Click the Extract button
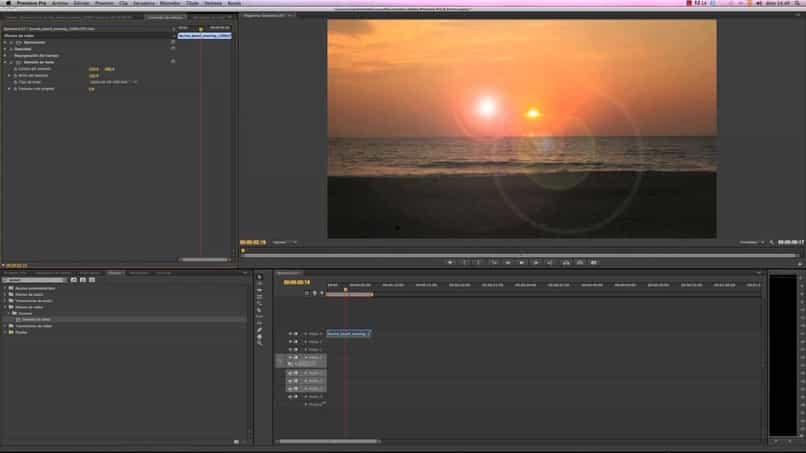 [x=579, y=263]
